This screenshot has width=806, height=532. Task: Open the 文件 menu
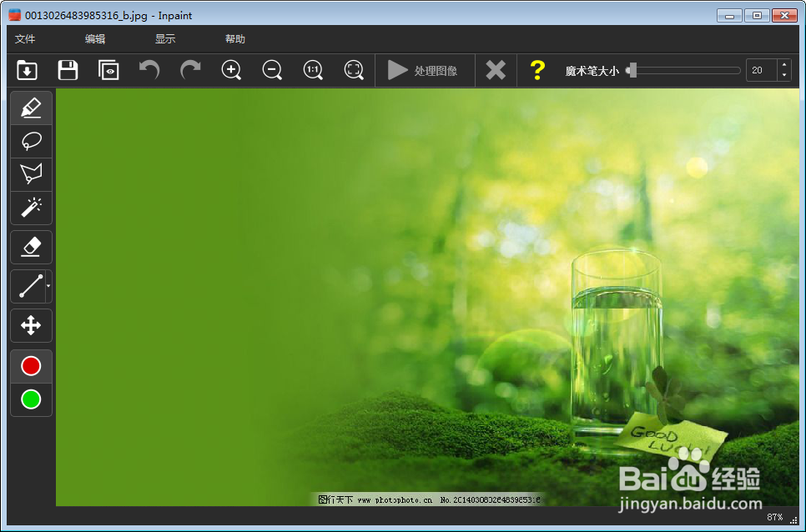pyautogui.click(x=25, y=39)
